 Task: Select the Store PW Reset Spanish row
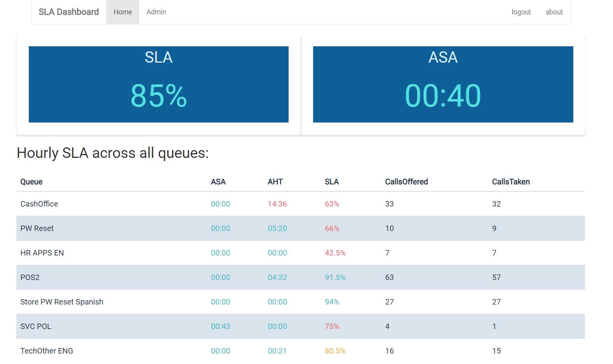(301, 302)
